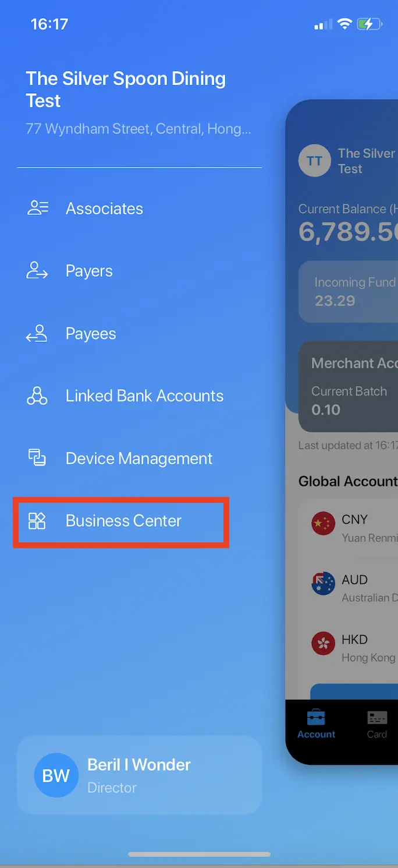Tap the cellular signal bars
The image size is (398, 868).
click(324, 24)
